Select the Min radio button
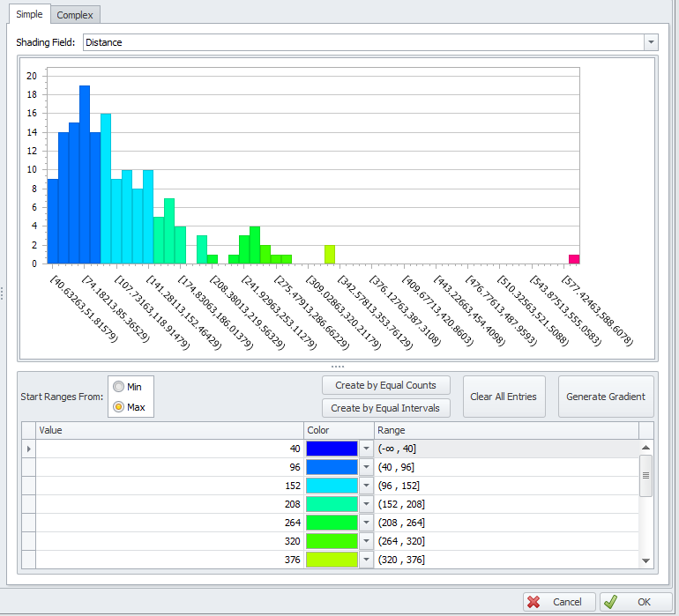 point(119,386)
